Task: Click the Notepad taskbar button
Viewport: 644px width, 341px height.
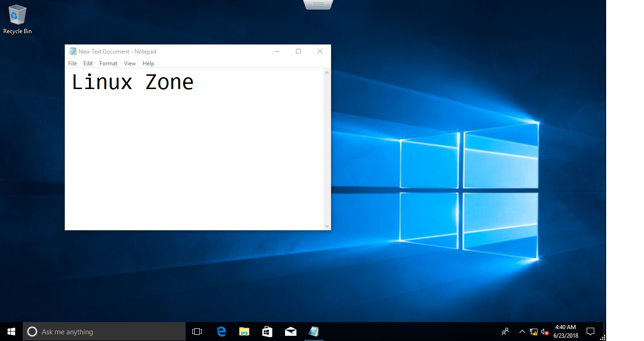Action: (x=313, y=332)
